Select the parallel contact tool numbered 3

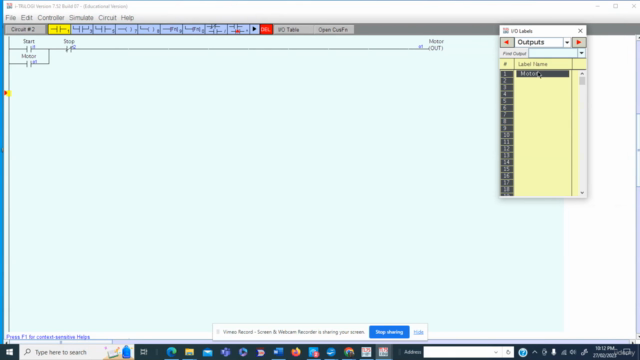(82, 29)
